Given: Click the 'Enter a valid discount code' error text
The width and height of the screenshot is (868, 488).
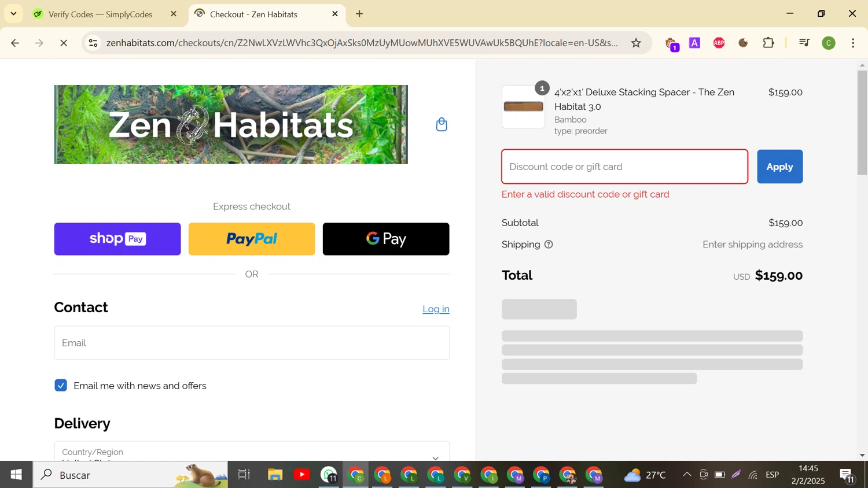Looking at the screenshot, I should click(586, 194).
